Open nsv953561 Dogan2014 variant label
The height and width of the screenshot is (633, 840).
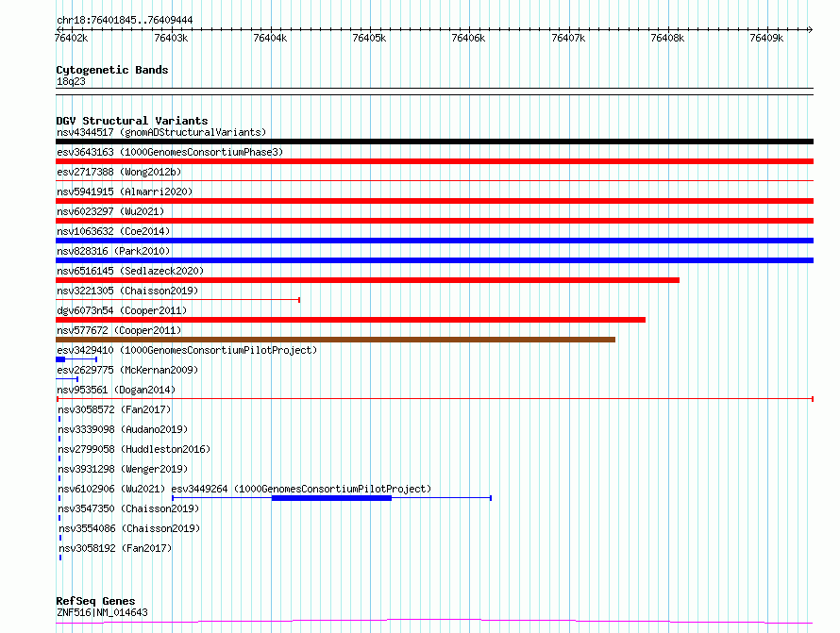pyautogui.click(x=116, y=390)
